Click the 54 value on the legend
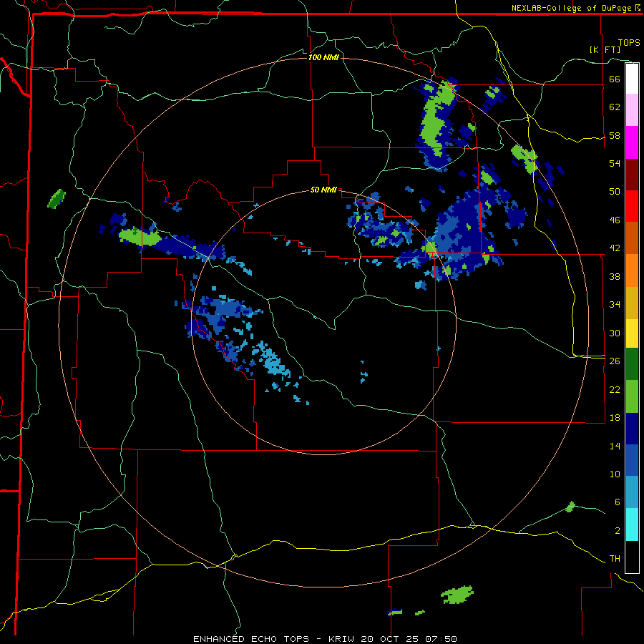The width and height of the screenshot is (644, 644). [615, 163]
